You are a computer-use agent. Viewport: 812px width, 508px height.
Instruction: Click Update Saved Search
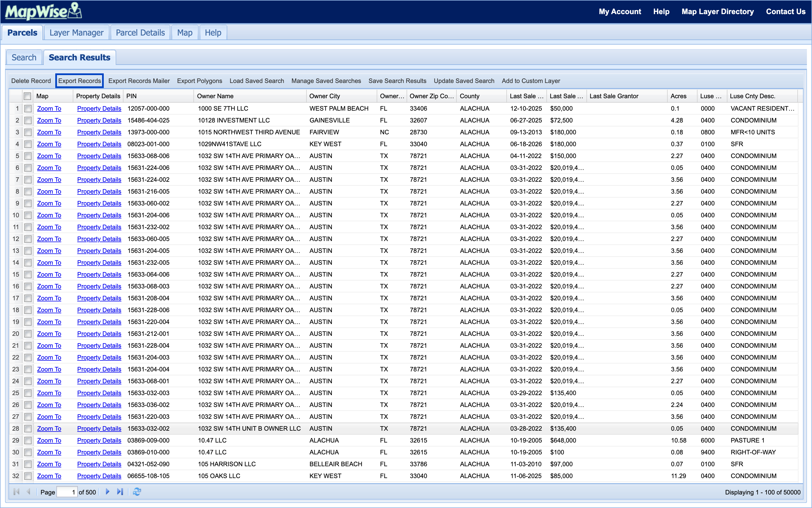[464, 81]
